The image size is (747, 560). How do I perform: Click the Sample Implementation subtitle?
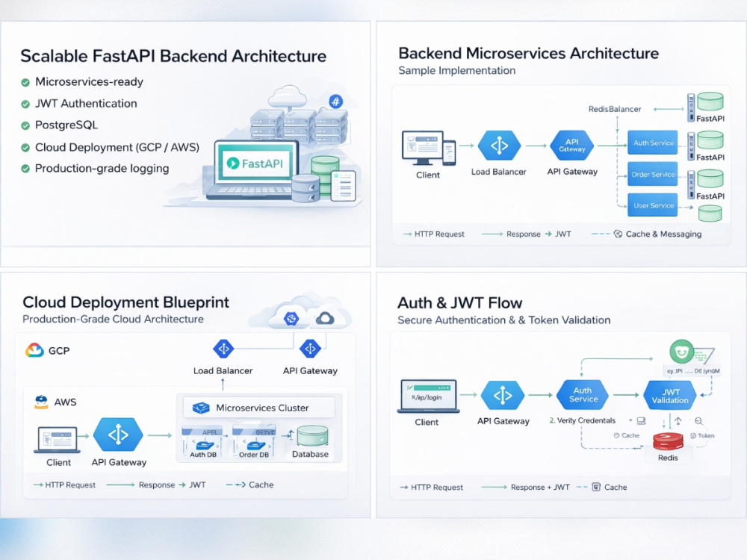(x=457, y=70)
